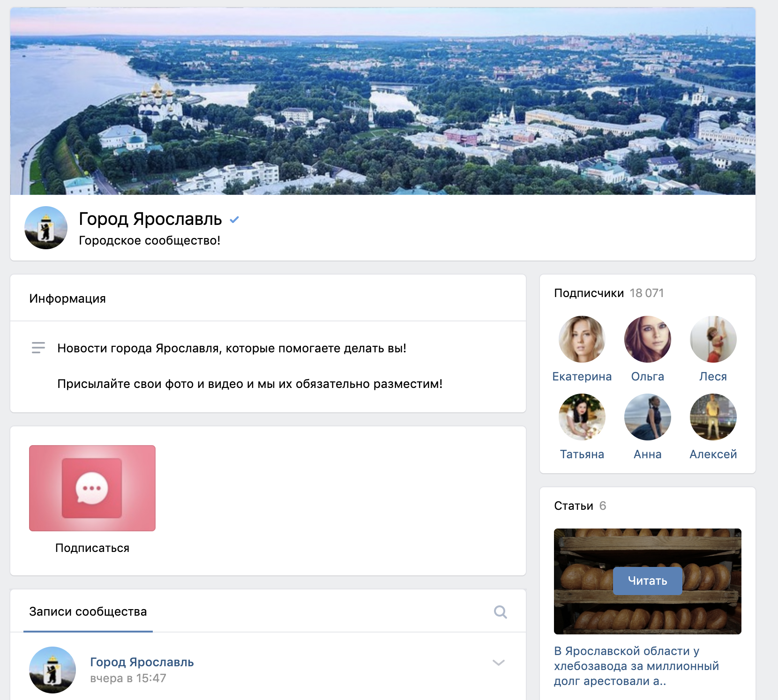Select the Записи сообщества tab
The width and height of the screenshot is (778, 700).
(88, 612)
